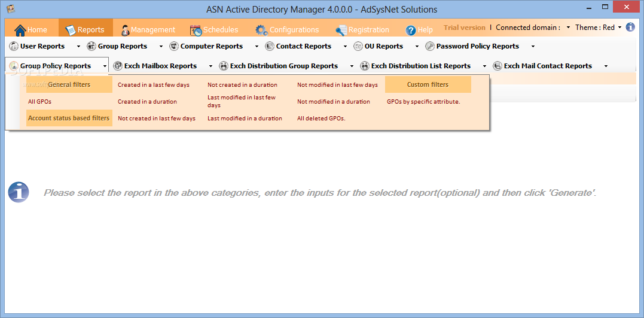Choose Created in a duration

148,102
